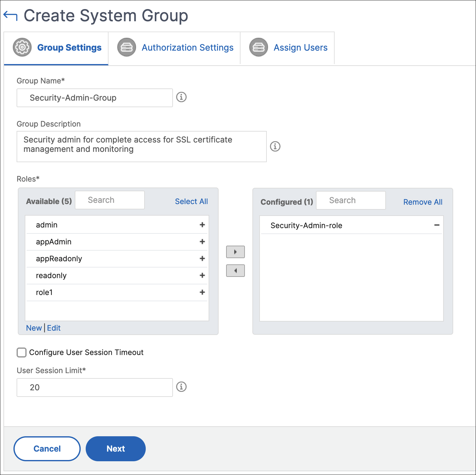Add the role1 role with its plus icon
476x475 pixels.
pos(202,292)
